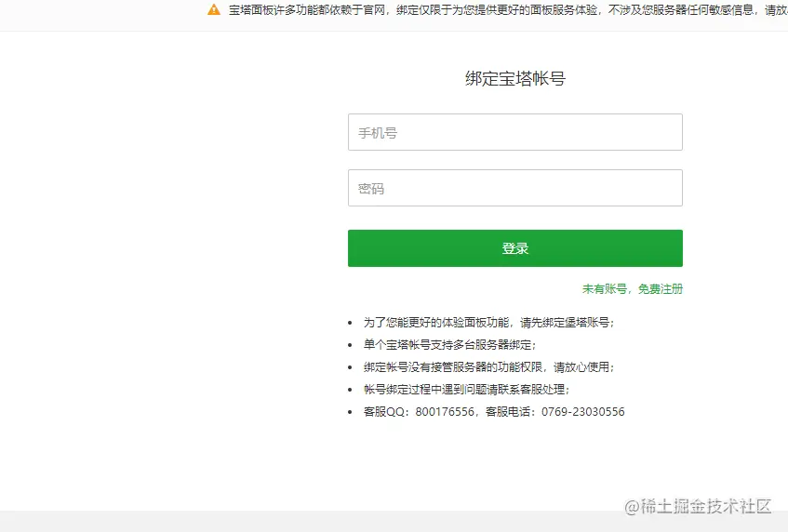Open the 未有账号，免费注册 registration link
788x532 pixels.
(633, 289)
